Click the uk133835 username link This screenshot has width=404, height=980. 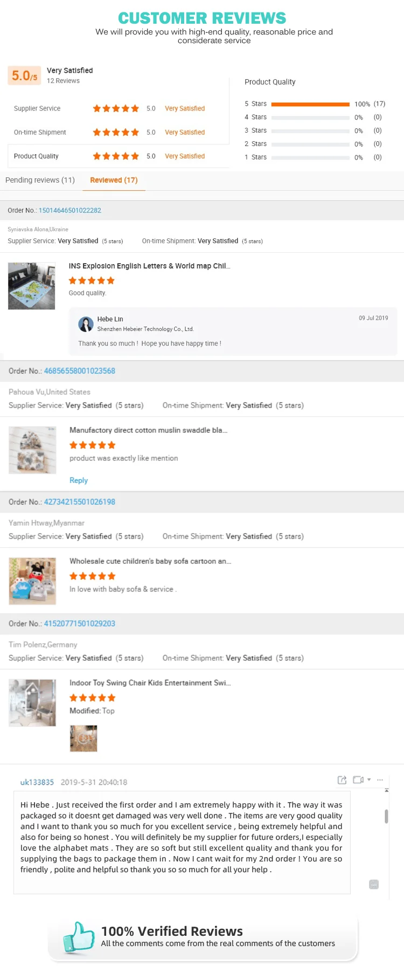pos(37,782)
